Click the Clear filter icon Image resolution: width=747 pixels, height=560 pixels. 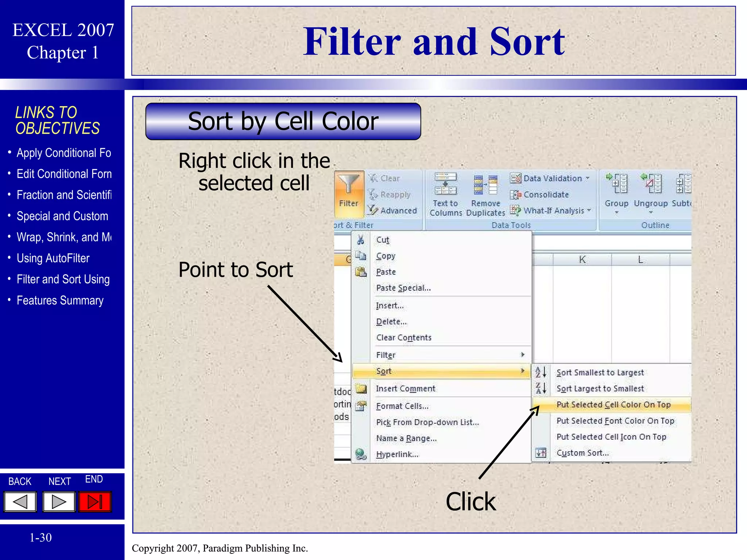[x=372, y=178]
